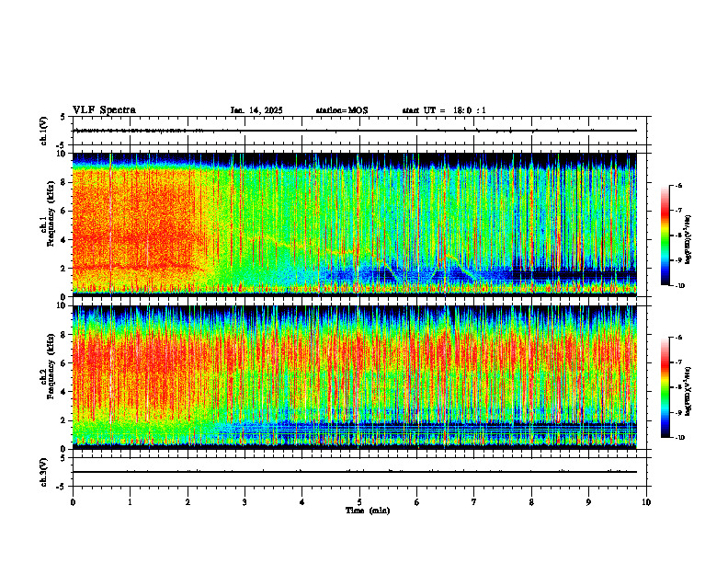Click the '5' tick on ch.1(V) axis
Screen dimensions: 728x563
[64, 117]
